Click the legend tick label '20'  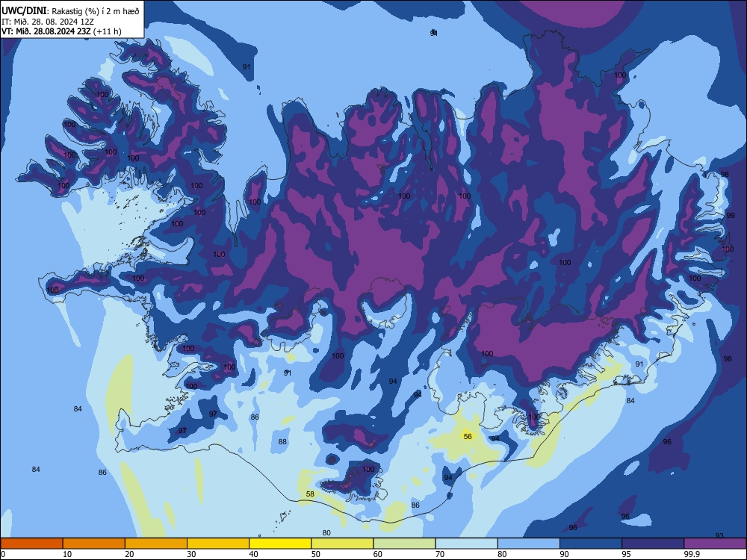point(129,554)
